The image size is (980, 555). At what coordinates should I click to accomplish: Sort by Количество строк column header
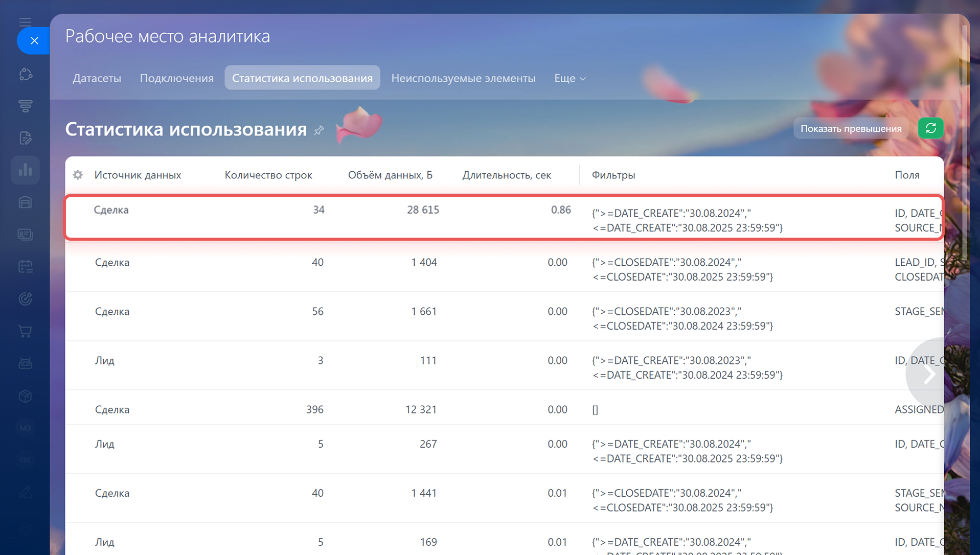(x=268, y=175)
